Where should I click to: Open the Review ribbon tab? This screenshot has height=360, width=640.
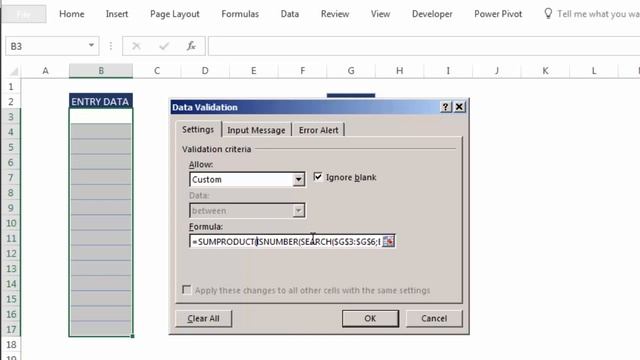coord(335,14)
